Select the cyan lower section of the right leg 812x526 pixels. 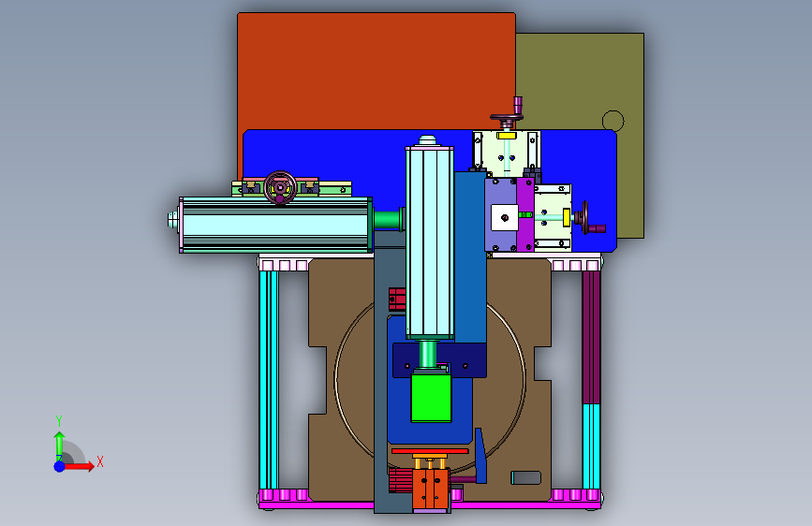(x=591, y=446)
